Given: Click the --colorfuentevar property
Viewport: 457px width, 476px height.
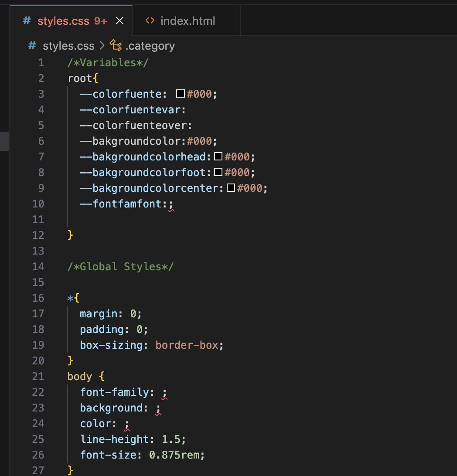Looking at the screenshot, I should 130,109.
